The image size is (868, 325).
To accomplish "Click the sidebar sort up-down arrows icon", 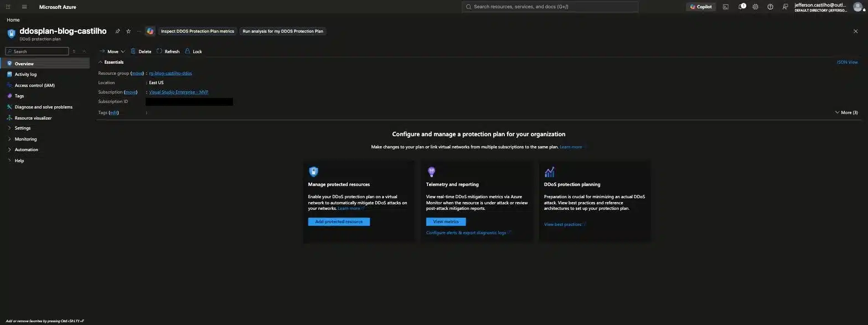I will pyautogui.click(x=74, y=51).
